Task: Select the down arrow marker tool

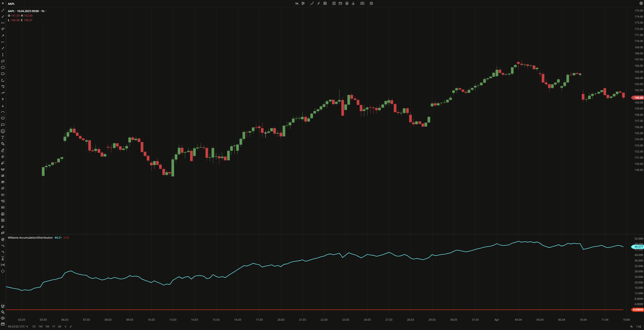Action: point(3,106)
